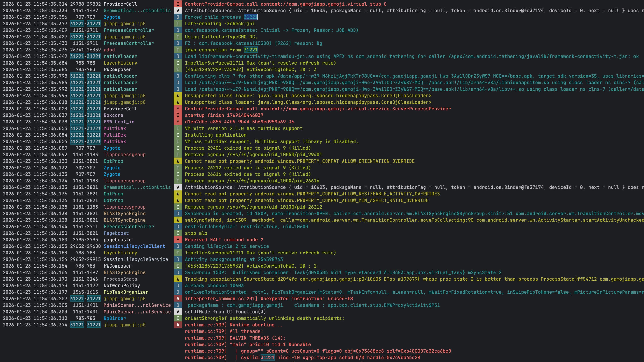Click the A badge on the interpreter_common.cc error line

pos(178,298)
